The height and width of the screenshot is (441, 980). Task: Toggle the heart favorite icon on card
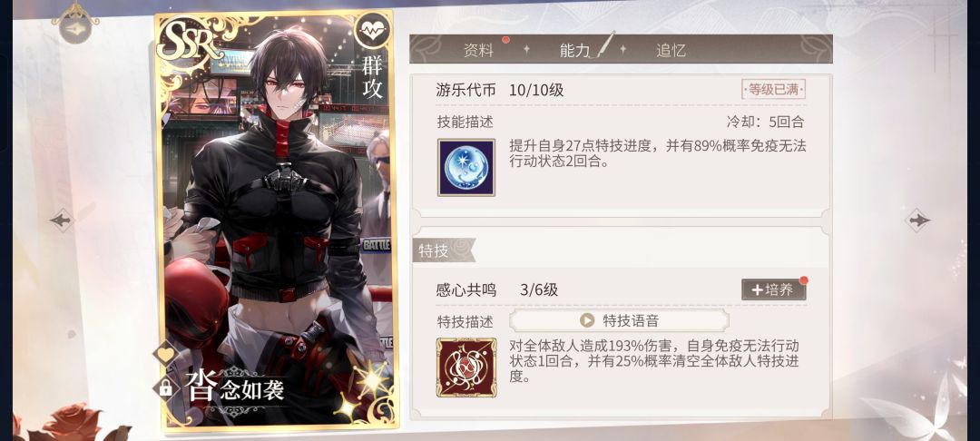pyautogui.click(x=166, y=355)
